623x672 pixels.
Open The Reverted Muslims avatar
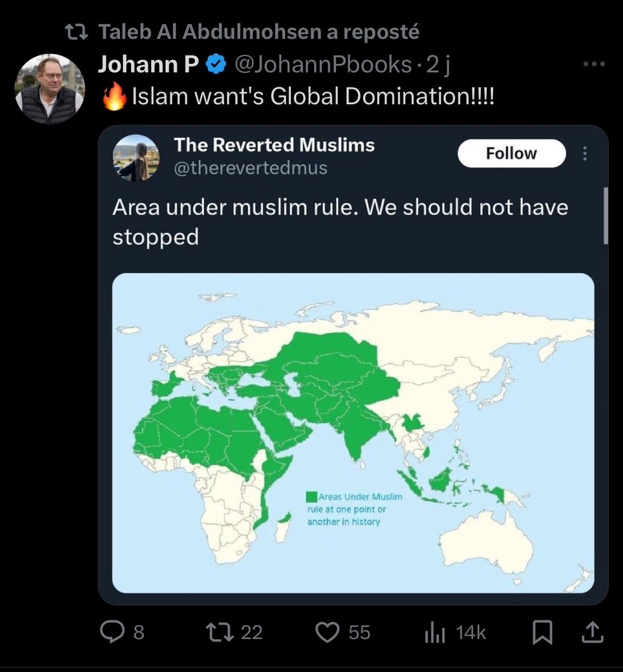(x=136, y=157)
